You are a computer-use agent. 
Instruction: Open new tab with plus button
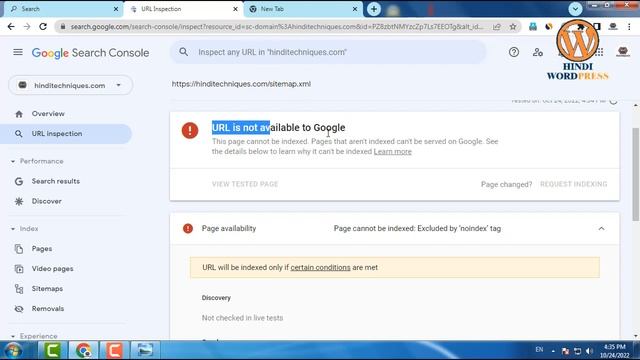pos(374,9)
